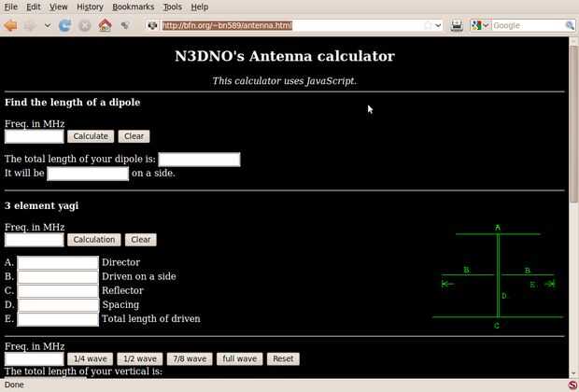Click Clear in the dipole section

(x=134, y=136)
